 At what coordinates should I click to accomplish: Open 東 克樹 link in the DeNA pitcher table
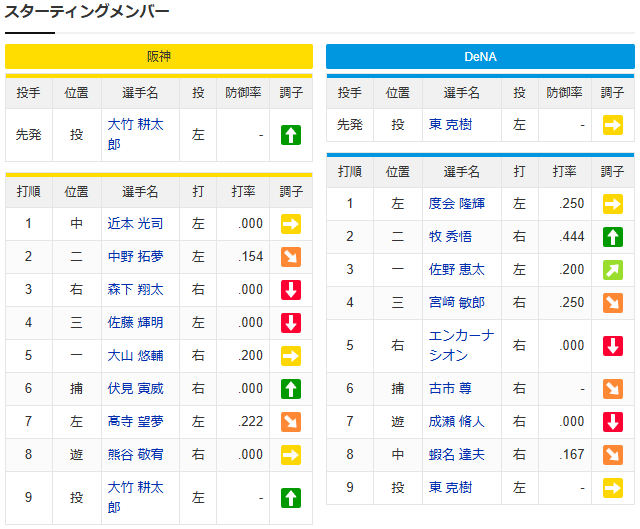pos(450,125)
